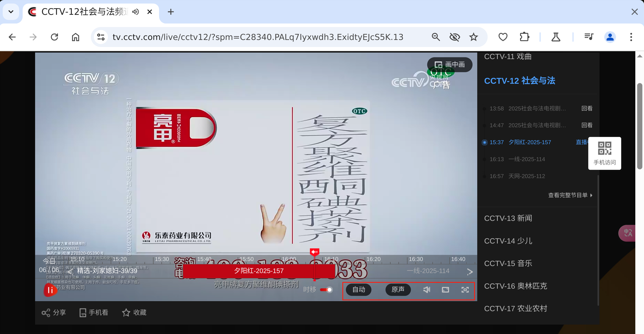Bookmark this page with the star icon
Screen dimensions: 644x334
tap(473, 37)
